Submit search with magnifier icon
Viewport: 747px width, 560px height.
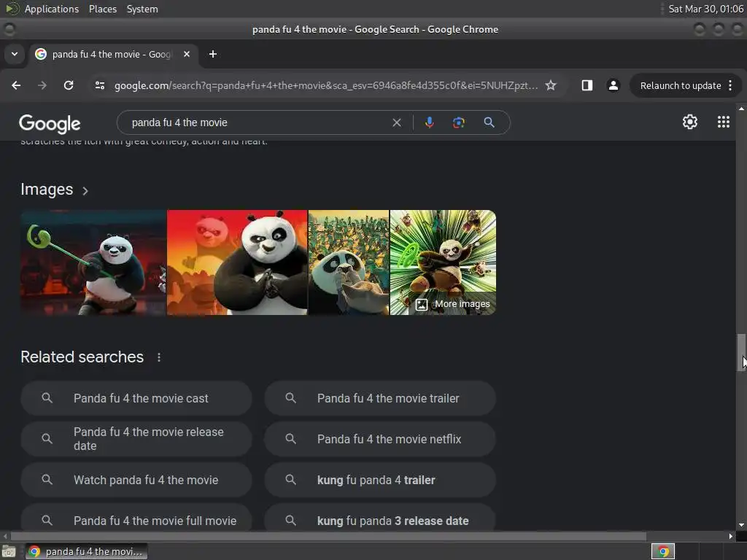point(489,122)
